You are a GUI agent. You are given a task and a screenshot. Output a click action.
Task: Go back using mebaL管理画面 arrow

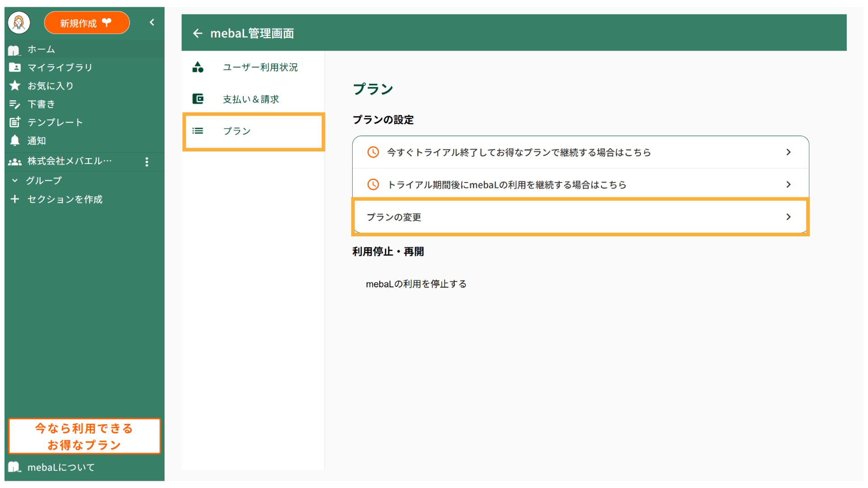(x=198, y=33)
